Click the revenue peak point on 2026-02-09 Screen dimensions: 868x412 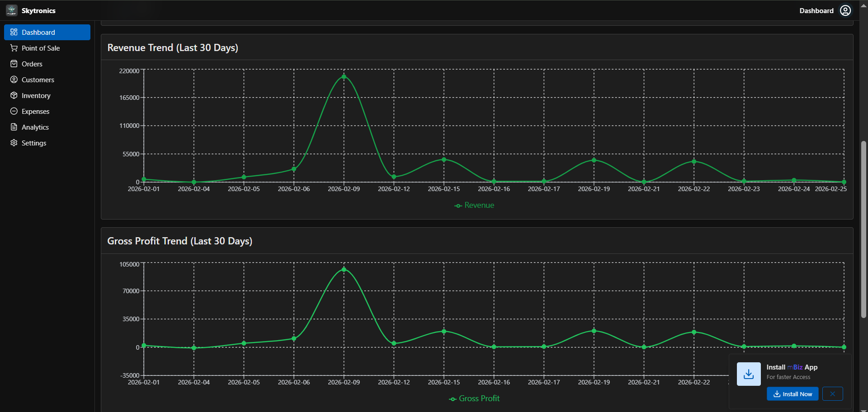(344, 77)
